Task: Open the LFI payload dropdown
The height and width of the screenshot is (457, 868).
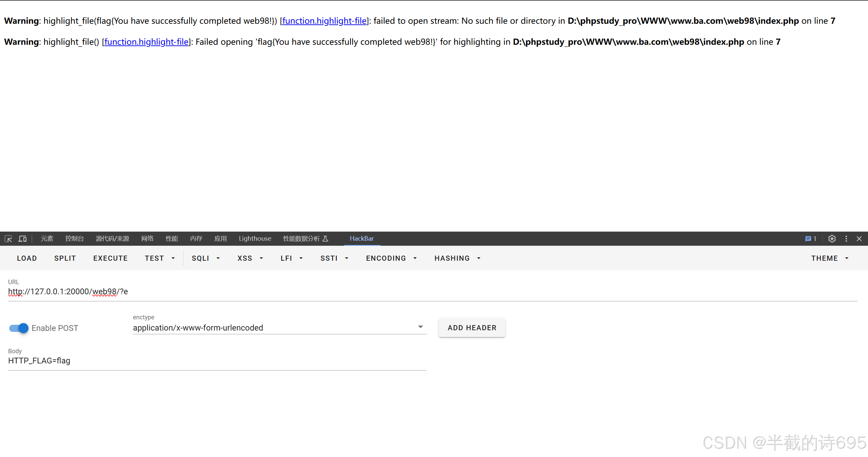Action: 291,258
